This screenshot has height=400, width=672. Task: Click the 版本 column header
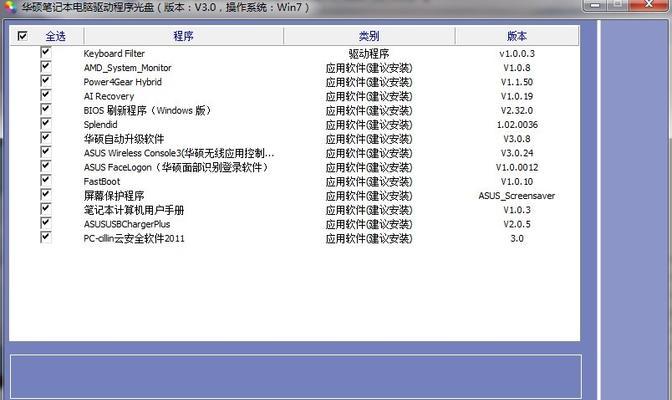[517, 36]
